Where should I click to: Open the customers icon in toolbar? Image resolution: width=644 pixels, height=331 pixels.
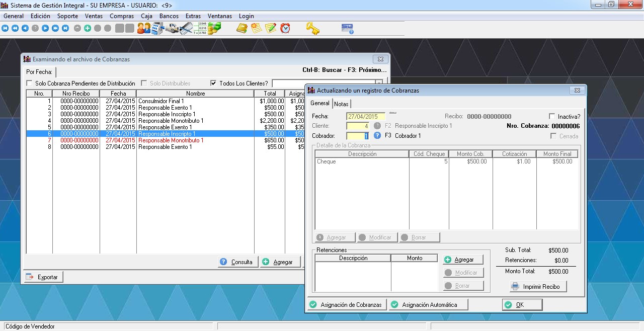(x=144, y=28)
